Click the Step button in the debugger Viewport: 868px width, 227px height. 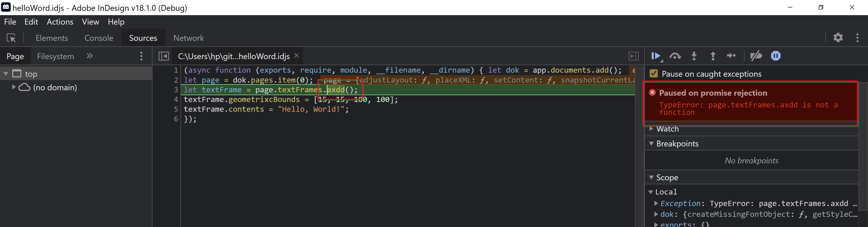point(731,56)
